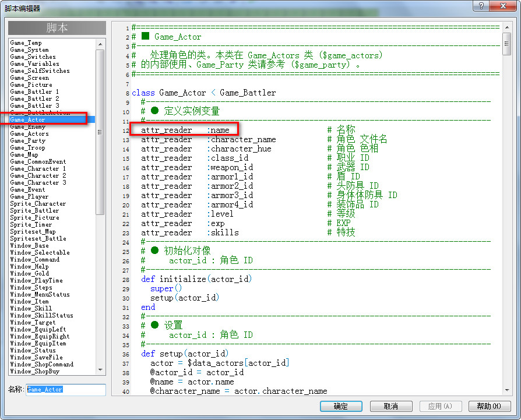521x420 pixels.
Task: Open the Window_Base script
Action: point(30,245)
